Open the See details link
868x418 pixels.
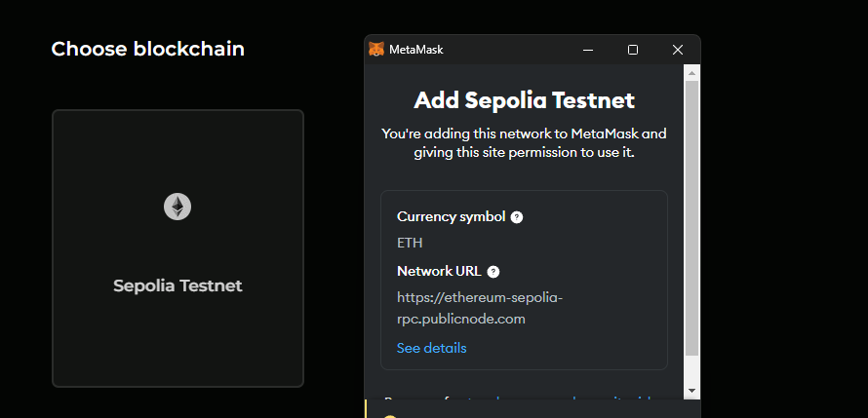pyautogui.click(x=431, y=348)
